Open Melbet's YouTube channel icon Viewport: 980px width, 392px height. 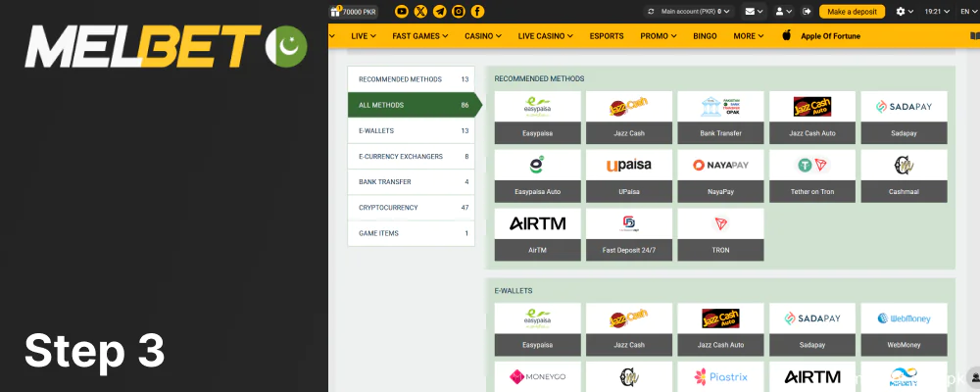coord(402,11)
